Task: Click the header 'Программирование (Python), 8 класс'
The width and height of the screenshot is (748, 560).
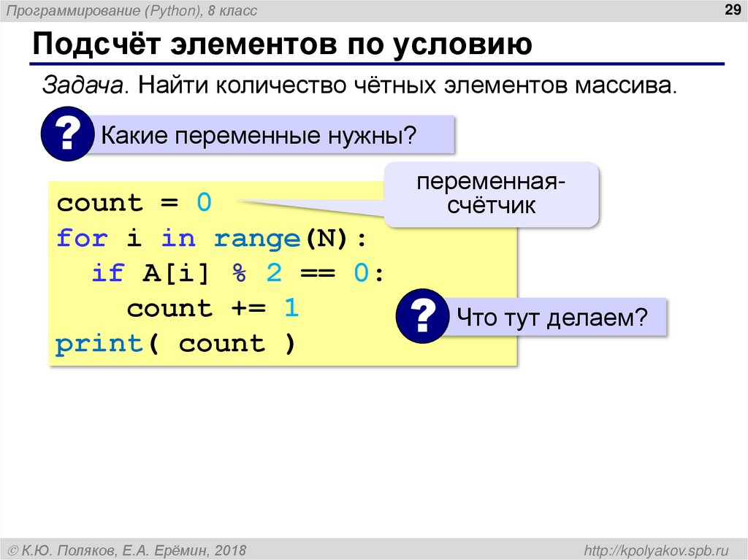Action: [131, 9]
